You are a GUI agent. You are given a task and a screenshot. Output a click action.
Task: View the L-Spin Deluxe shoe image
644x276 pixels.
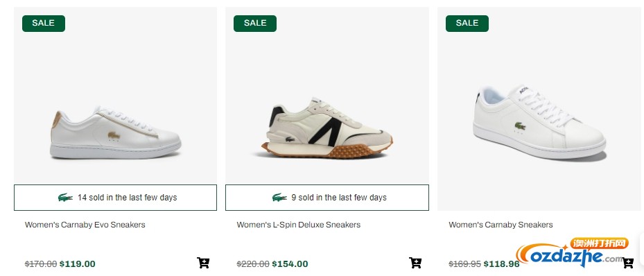point(327,128)
